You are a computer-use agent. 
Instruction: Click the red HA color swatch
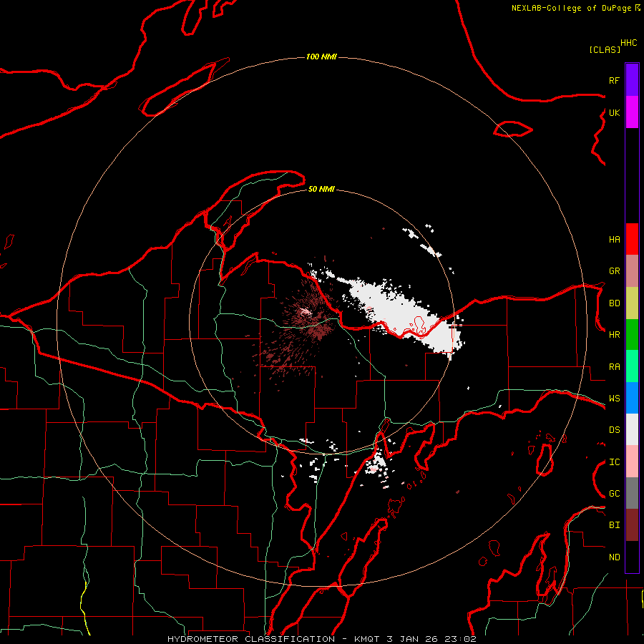click(632, 239)
